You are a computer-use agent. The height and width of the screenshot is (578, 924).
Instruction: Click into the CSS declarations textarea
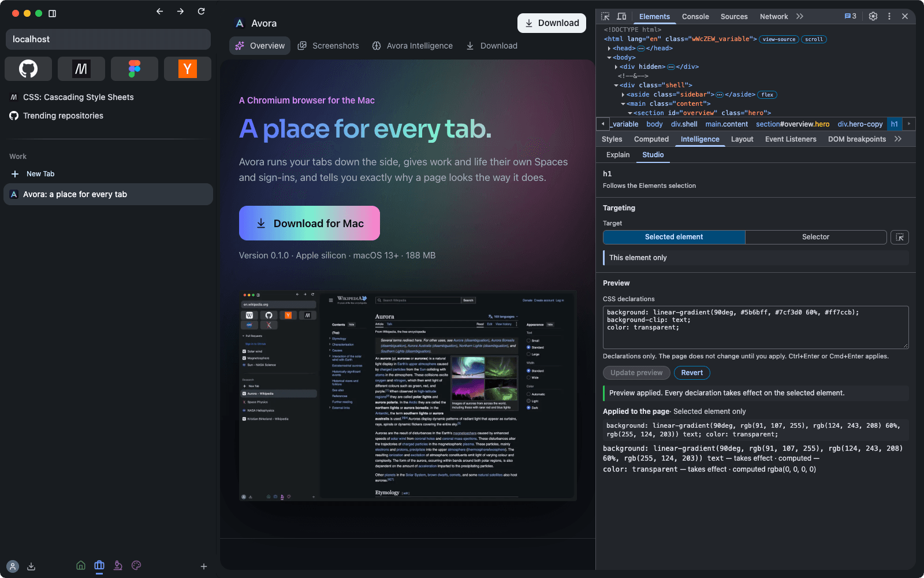pyautogui.click(x=755, y=327)
